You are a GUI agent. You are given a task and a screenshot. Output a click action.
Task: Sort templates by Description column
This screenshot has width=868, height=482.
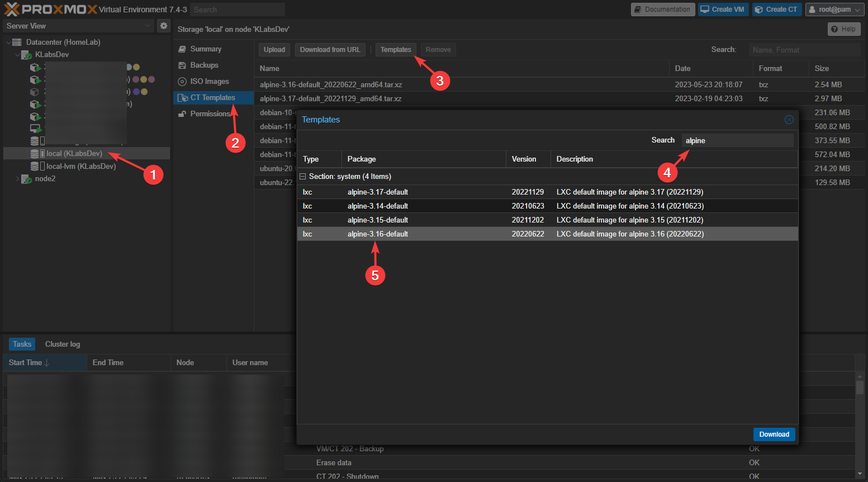click(674, 159)
